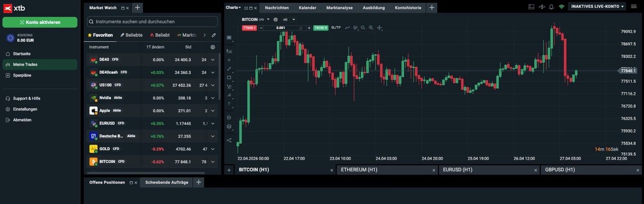Open the BITCOIN instrument dropdown on chart
644x204 pixels.
[268, 19]
